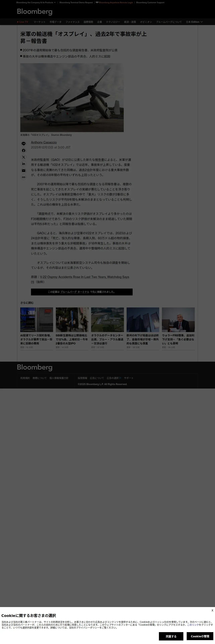Copy article link icon
This screenshot has width=215, height=644.
(24, 177)
